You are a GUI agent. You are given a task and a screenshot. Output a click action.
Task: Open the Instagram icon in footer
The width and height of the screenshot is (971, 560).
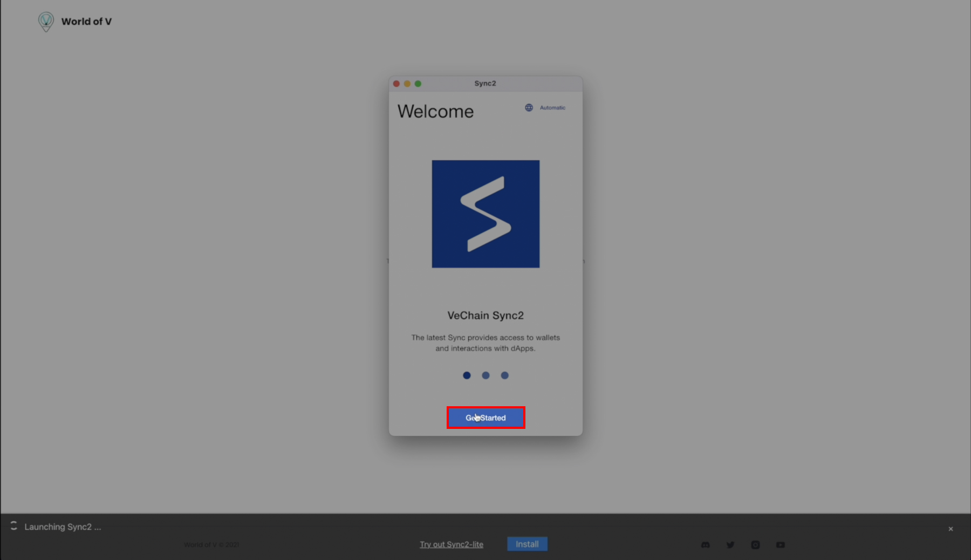click(755, 545)
